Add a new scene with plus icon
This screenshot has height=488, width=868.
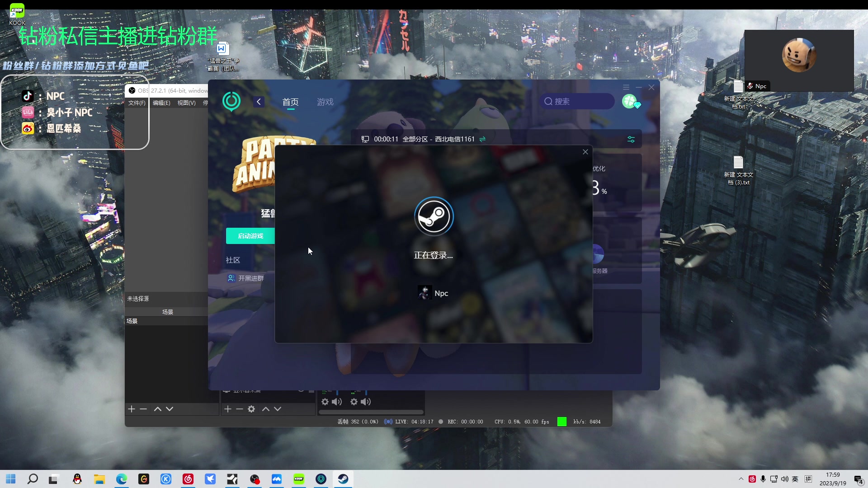point(132,409)
